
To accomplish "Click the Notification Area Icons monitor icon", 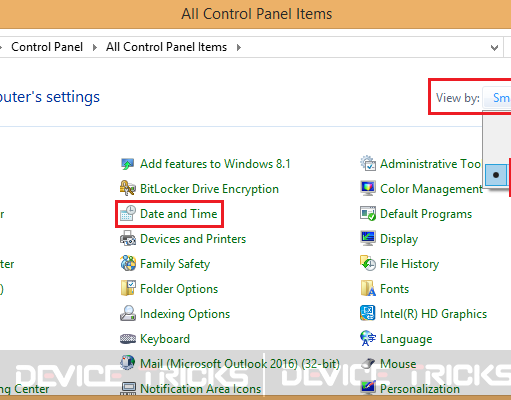I will (x=128, y=388).
